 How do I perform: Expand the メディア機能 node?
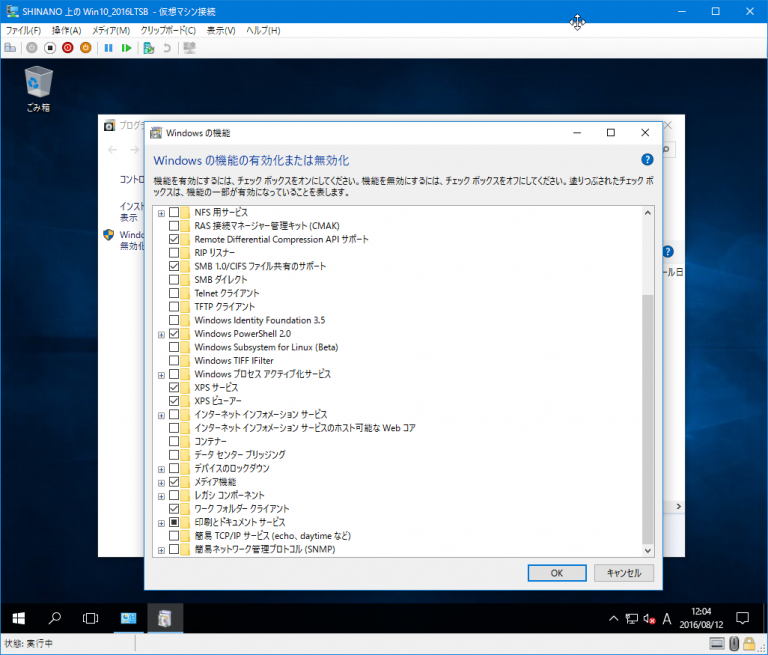coord(161,483)
